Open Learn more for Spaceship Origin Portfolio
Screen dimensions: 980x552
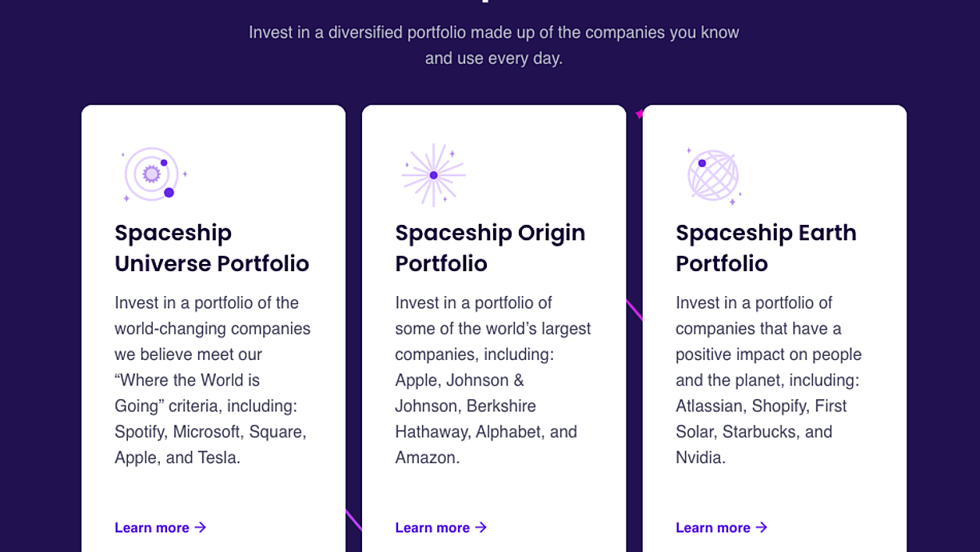click(x=441, y=527)
